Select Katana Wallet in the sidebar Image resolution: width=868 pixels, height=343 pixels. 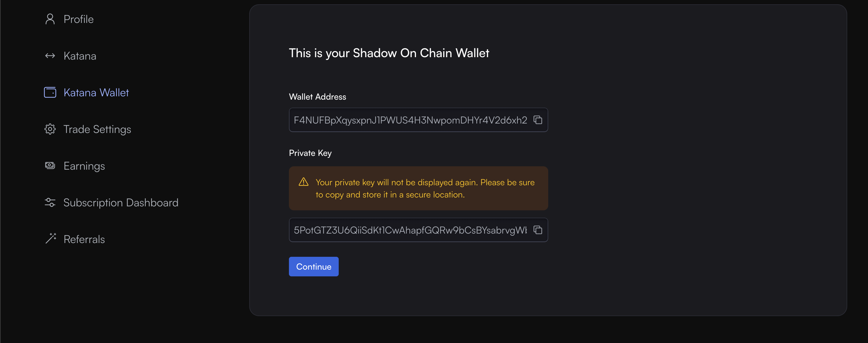click(96, 92)
